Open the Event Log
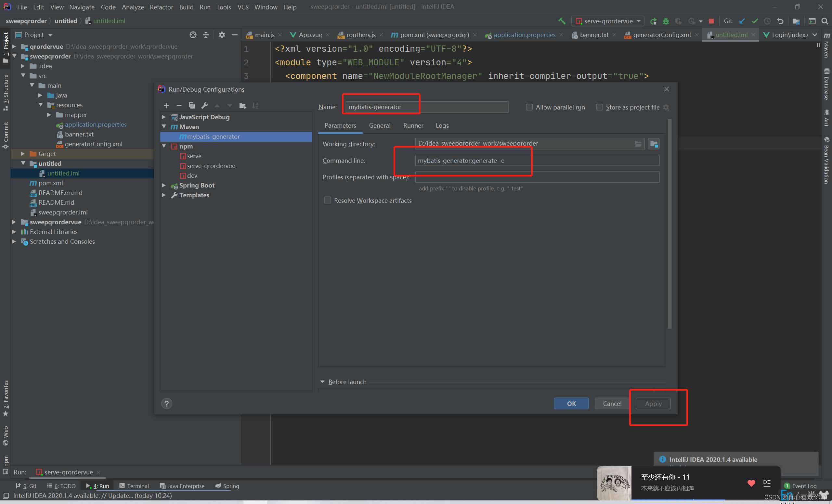 [x=800, y=486]
